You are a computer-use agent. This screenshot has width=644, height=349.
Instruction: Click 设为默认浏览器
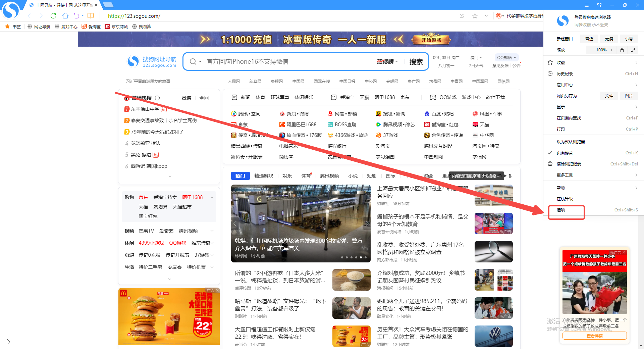pyautogui.click(x=593, y=142)
